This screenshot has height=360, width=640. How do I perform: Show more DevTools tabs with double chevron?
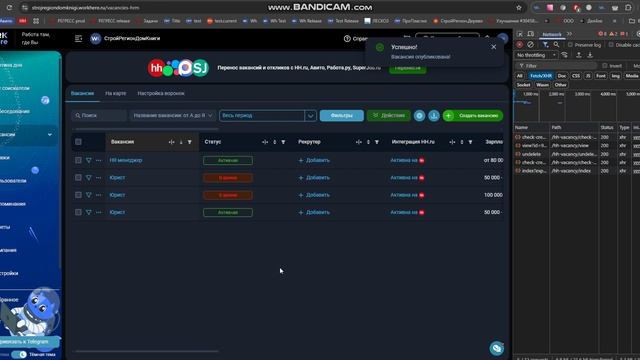tap(569, 34)
